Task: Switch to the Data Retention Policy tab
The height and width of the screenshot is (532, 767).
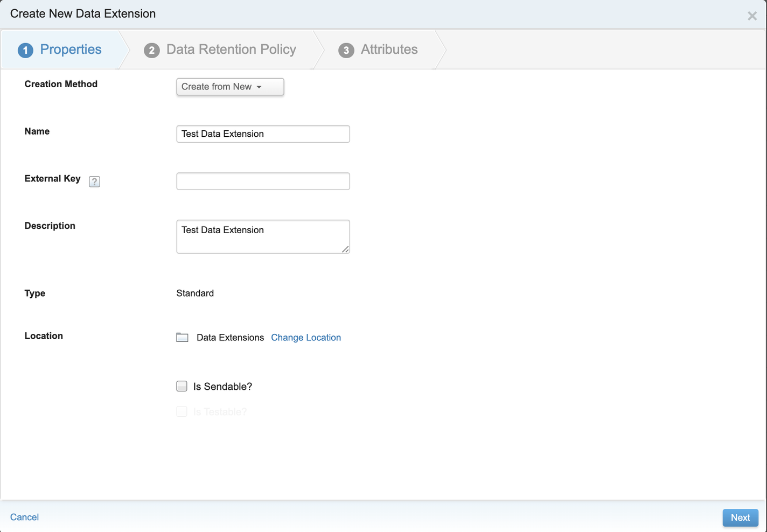Action: pos(231,50)
